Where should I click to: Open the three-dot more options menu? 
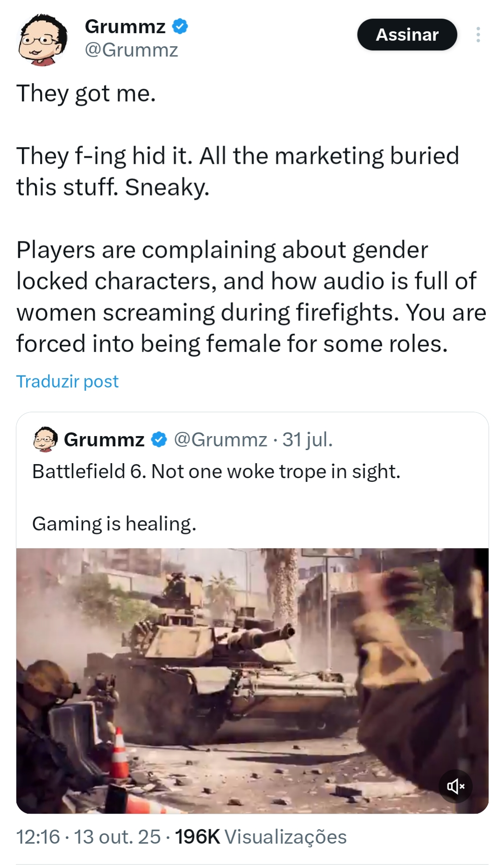click(x=478, y=35)
